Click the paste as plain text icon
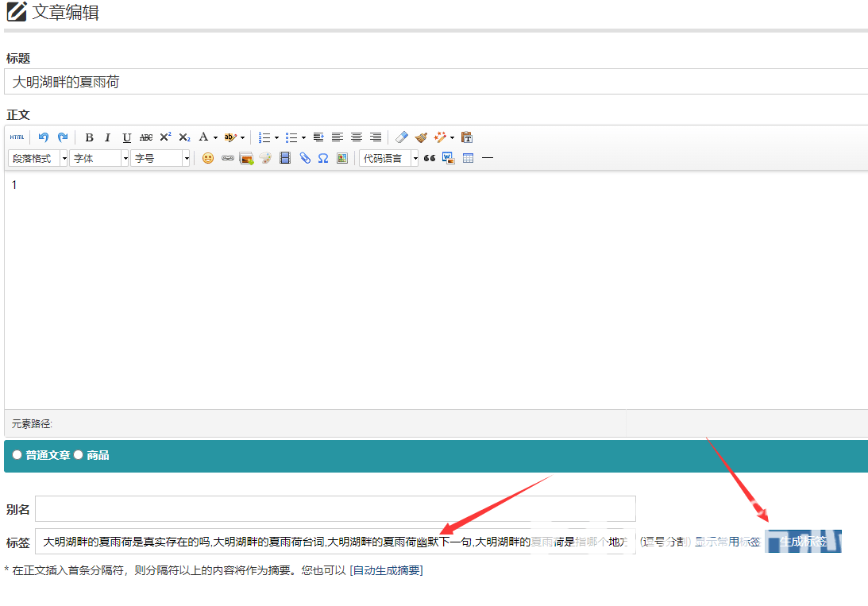This screenshot has width=868, height=606. 467,137
